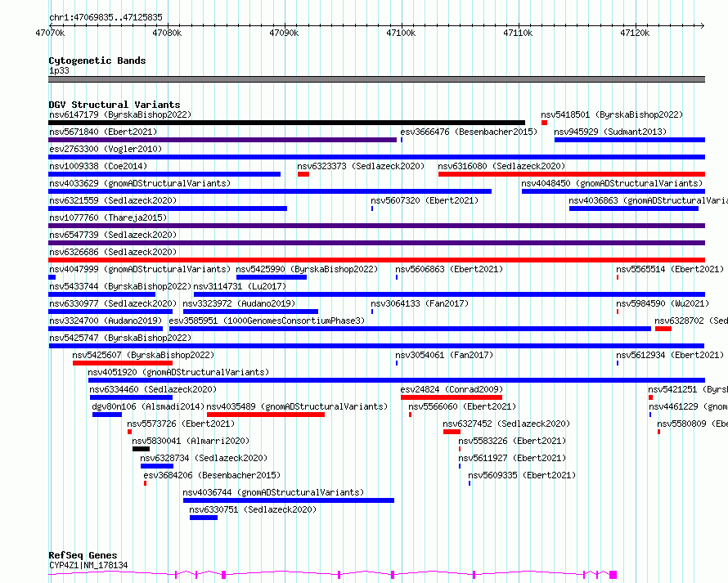Click the 47100k ruler tick label
This screenshot has height=583, width=728.
pyautogui.click(x=401, y=33)
